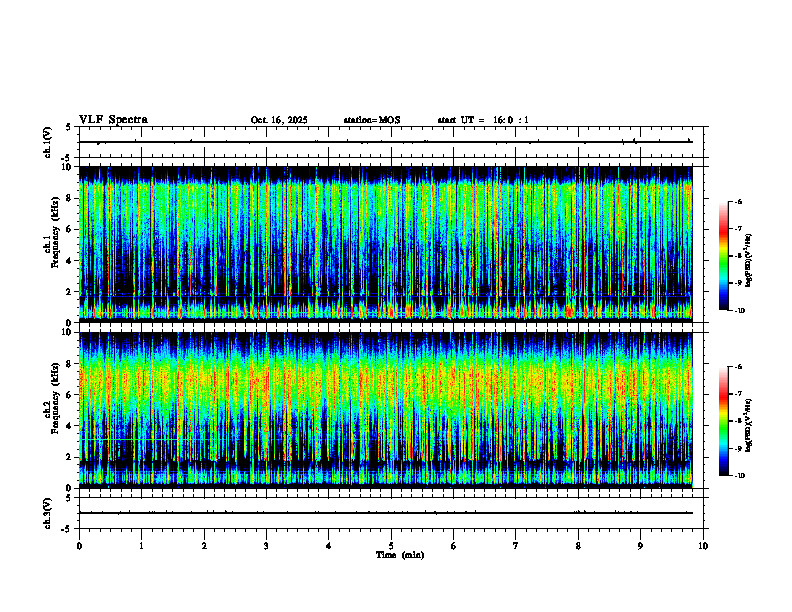Click time axis tick label '8'

click(578, 546)
